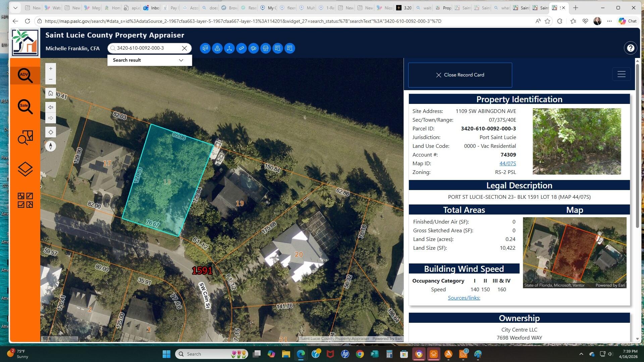Screen dimensions: 644x362
Task: Click the basemap gallery grid icon
Action: [25, 200]
